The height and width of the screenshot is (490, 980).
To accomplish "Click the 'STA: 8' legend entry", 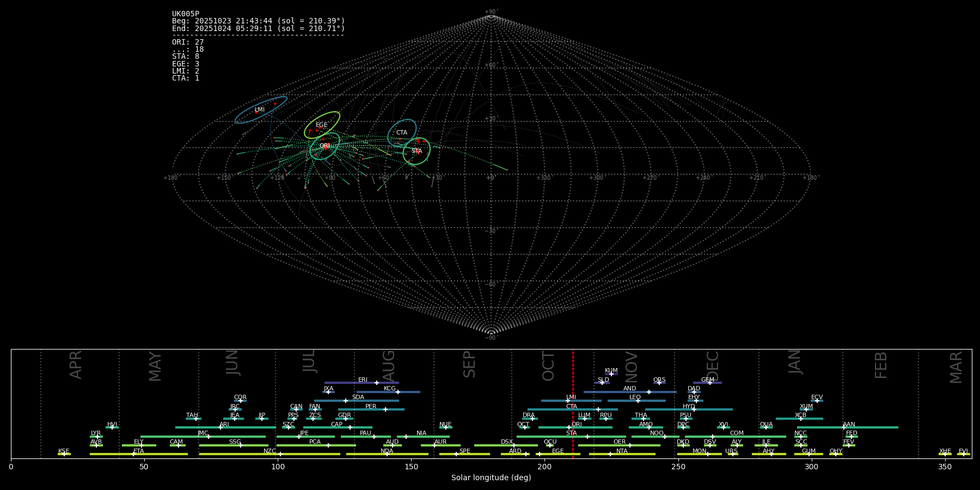I will point(186,57).
